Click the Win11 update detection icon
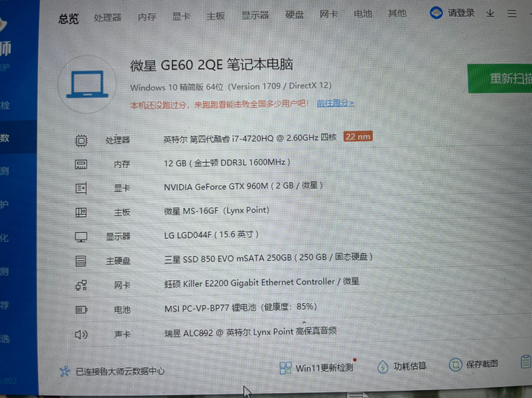 point(285,368)
